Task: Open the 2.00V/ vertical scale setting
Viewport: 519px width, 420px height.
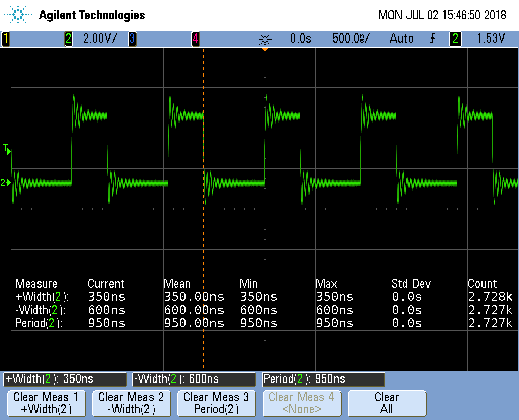Action: (99, 39)
